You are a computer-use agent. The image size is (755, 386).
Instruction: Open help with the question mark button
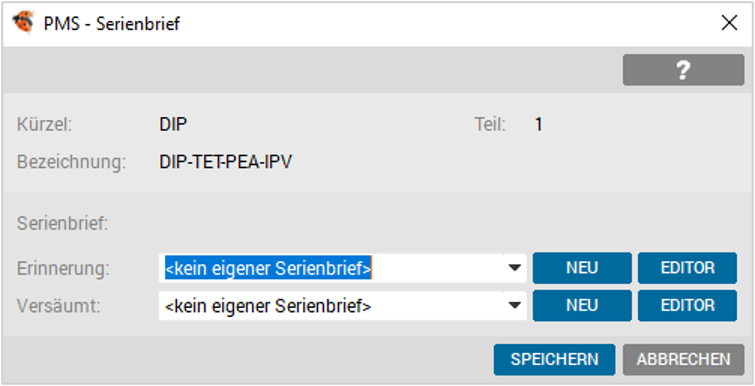tap(683, 70)
